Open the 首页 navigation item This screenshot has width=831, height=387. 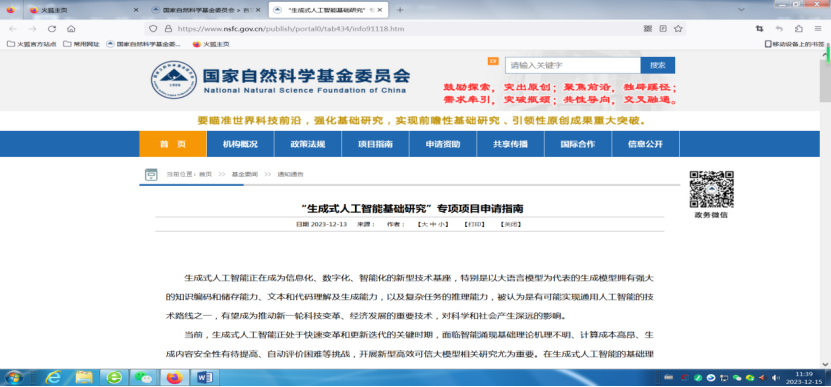tap(173, 144)
